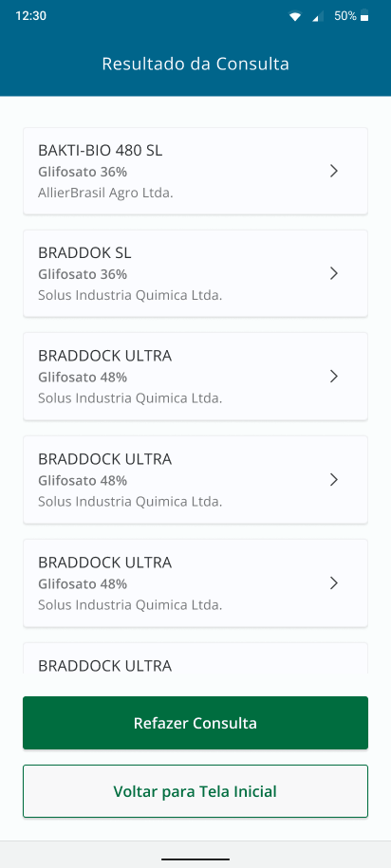The image size is (391, 868).
Task: Tap the cellular signal icon in the status bar
Action: pos(317,17)
